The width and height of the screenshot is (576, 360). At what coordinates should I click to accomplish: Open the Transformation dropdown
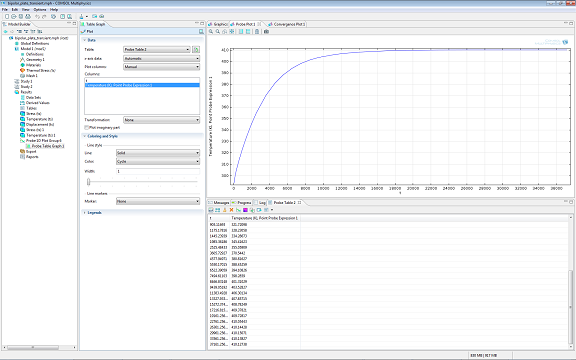coord(162,120)
